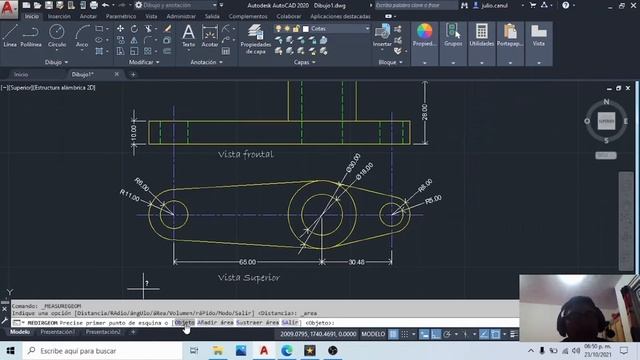
Task: Click the Plot (printer) icon in quick access
Action: [x=93, y=5]
